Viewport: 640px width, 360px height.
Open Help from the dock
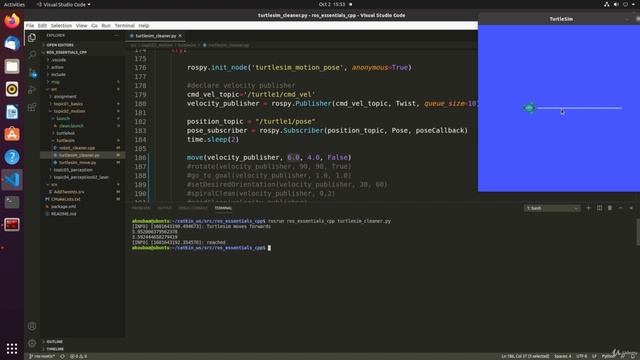[12, 157]
